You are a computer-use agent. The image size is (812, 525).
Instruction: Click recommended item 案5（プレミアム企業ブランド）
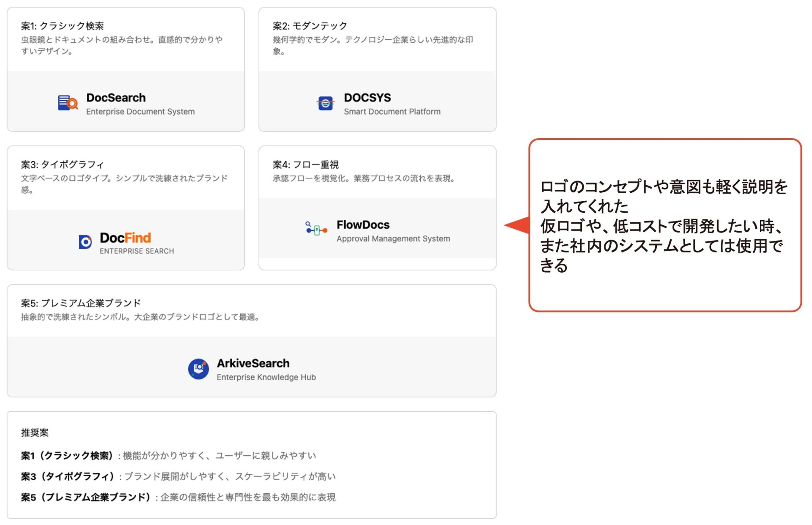(x=86, y=497)
